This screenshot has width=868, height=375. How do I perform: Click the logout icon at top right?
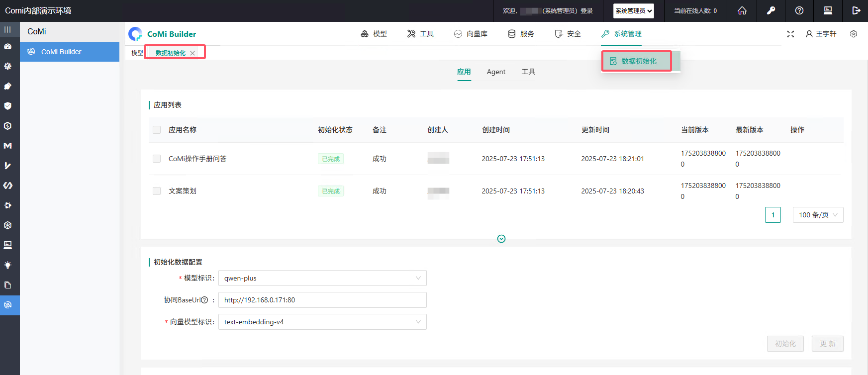pos(856,10)
